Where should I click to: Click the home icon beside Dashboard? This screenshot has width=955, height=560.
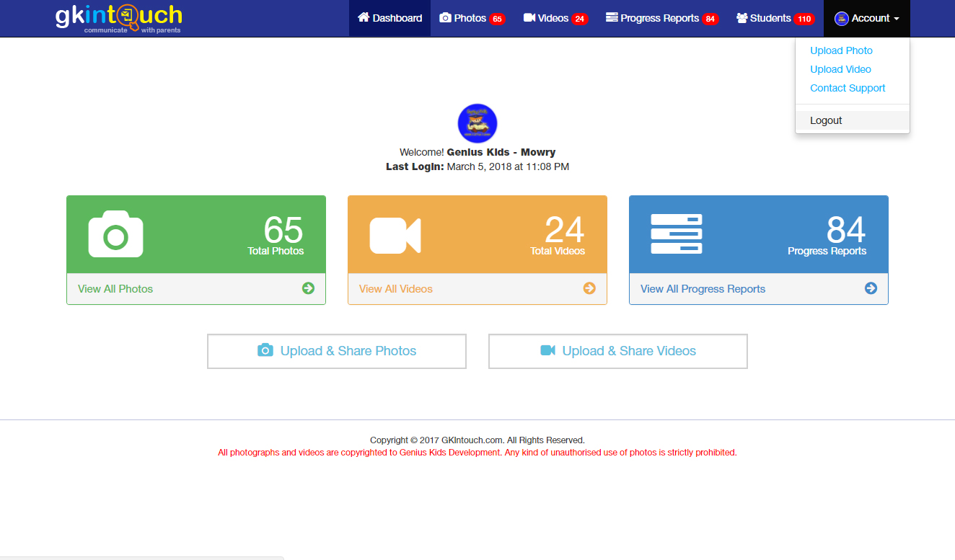364,17
